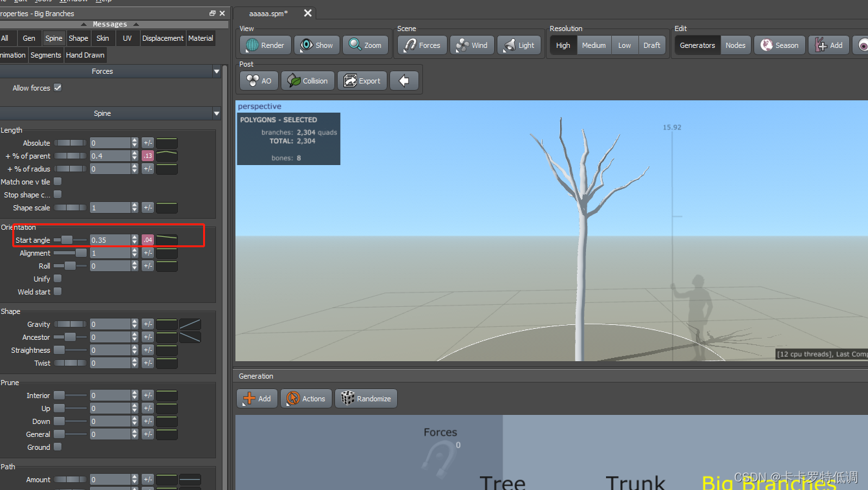868x490 pixels.
Task: Open the Segments properties tab
Action: 46,56
